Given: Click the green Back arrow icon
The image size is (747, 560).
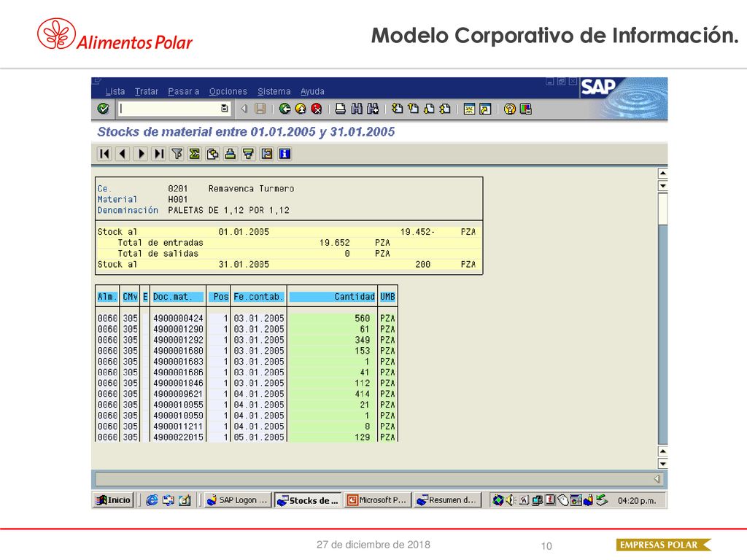Looking at the screenshot, I should (x=285, y=109).
